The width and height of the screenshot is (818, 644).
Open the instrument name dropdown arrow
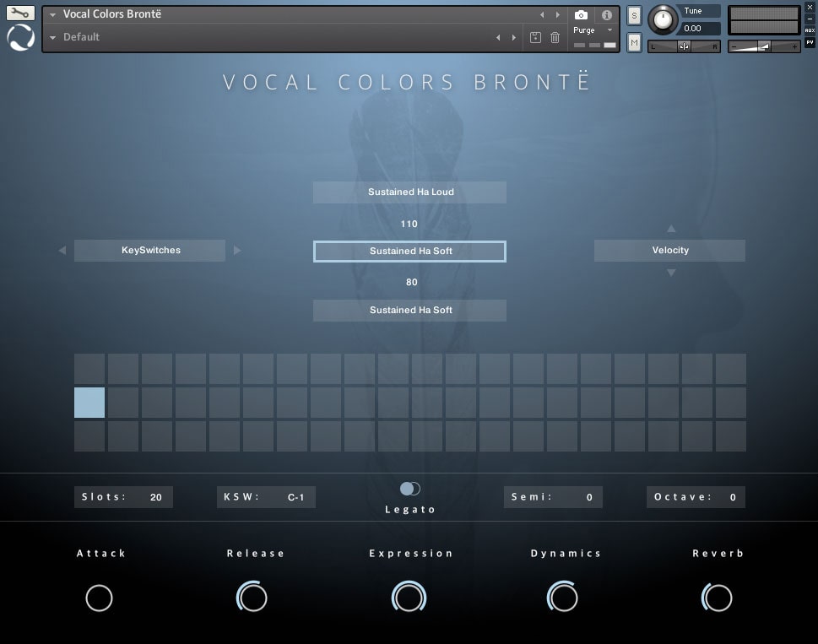(x=52, y=15)
